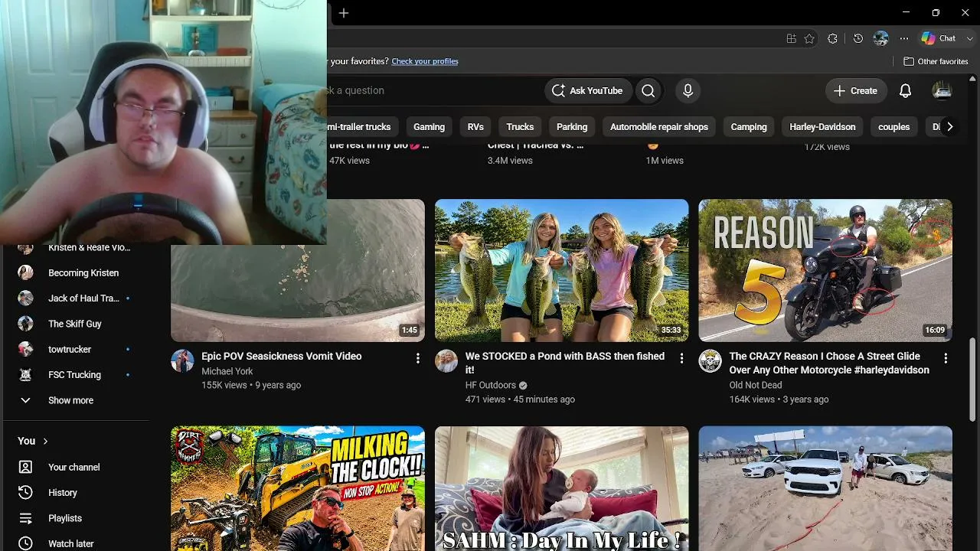Open We STOCKED a Pond with BASS title

pos(565,363)
